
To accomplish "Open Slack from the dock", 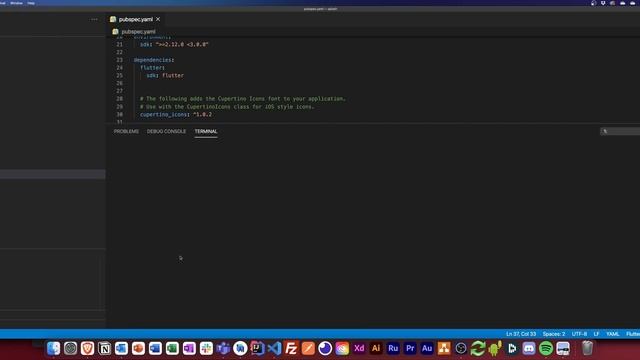I will tap(206, 348).
